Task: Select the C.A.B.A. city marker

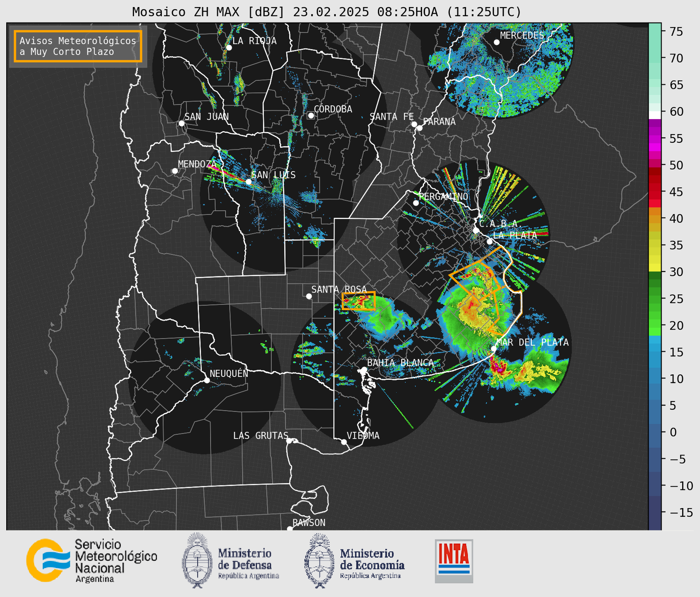Action: tap(476, 230)
